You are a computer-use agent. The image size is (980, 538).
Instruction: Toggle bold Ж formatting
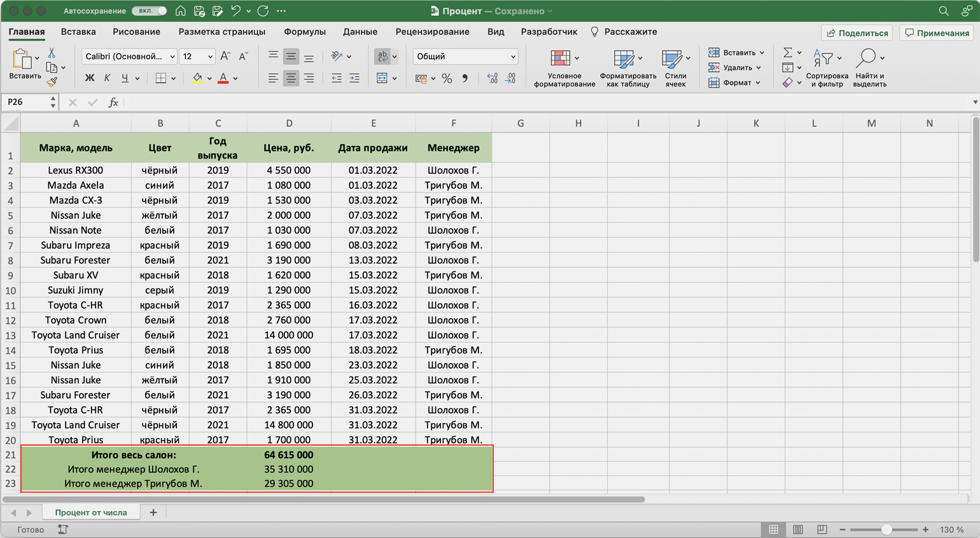(x=90, y=78)
